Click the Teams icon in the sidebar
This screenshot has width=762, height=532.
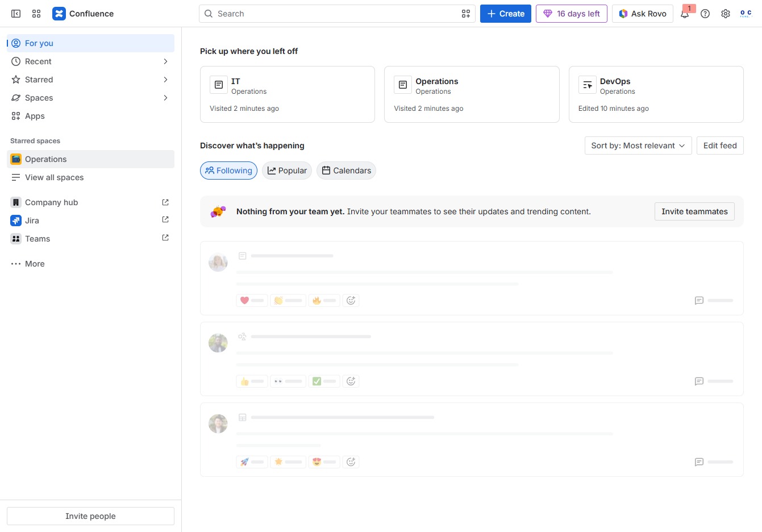point(16,239)
